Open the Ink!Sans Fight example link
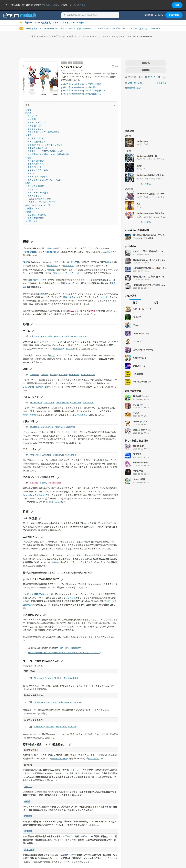This screenshot has width=186, height=868. (38, 336)
